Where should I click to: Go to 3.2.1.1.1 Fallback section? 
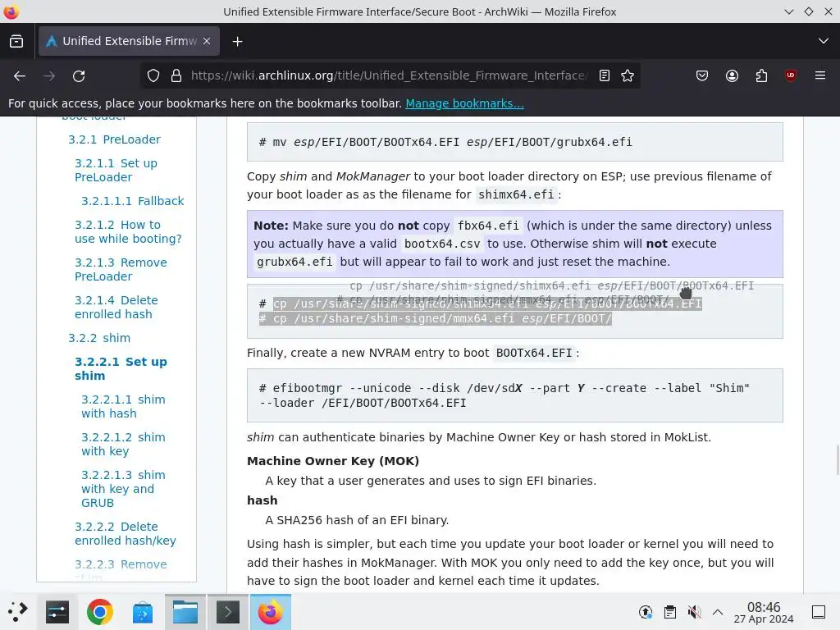132,201
